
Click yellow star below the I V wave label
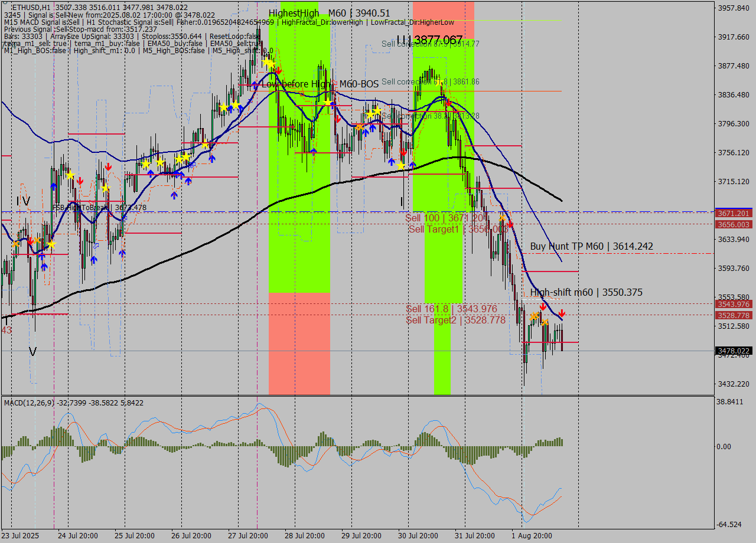point(51,244)
